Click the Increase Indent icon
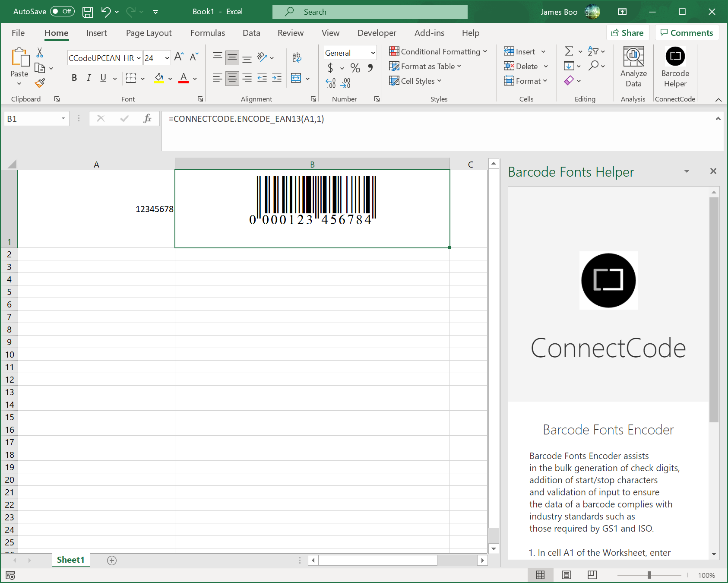The image size is (728, 583). click(277, 78)
